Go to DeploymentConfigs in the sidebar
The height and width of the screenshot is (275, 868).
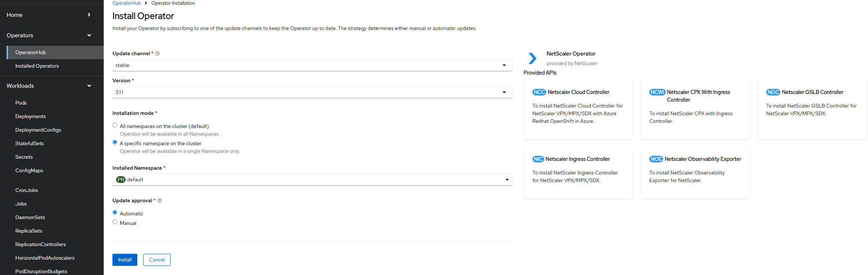pyautogui.click(x=55, y=130)
